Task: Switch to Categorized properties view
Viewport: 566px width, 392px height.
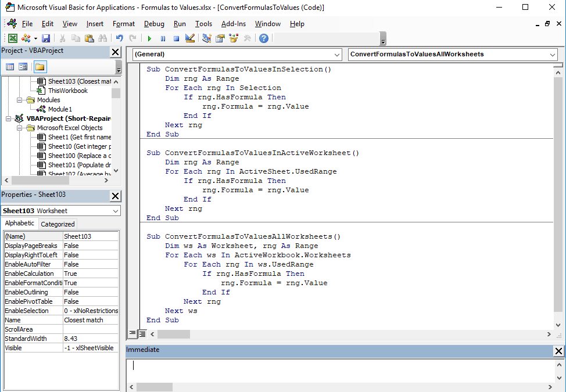Action: click(57, 224)
